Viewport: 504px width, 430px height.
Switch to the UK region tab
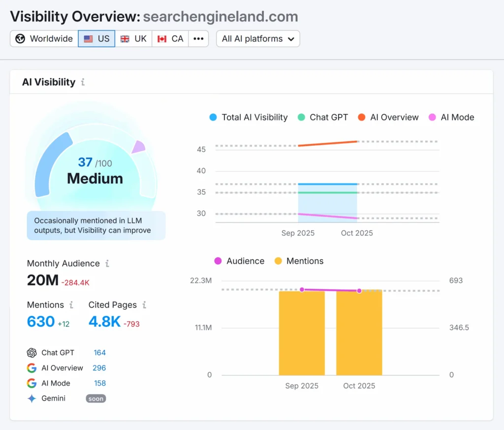133,39
